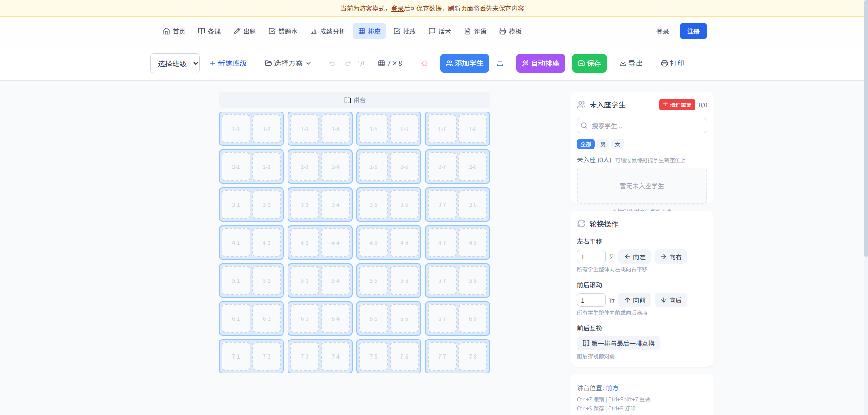Viewport: 868px width, 415px height.
Task: Run 自动排座 automatic seating
Action: [541, 63]
